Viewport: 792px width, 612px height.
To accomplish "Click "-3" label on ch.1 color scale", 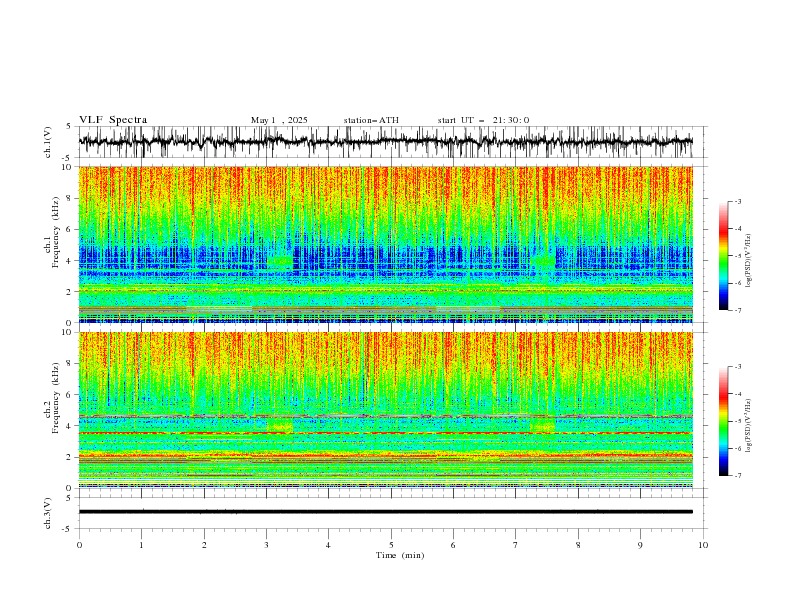I will coord(738,201).
